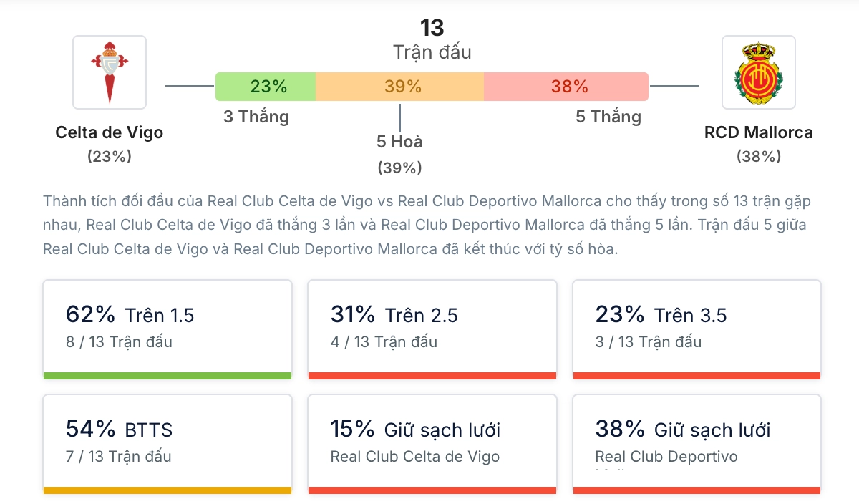
Task: Select the green 23% bar segment
Action: tap(266, 86)
